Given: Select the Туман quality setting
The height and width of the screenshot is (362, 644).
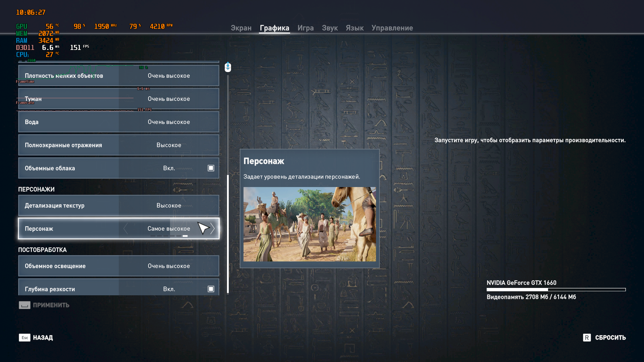Looking at the screenshot, I should [x=169, y=99].
